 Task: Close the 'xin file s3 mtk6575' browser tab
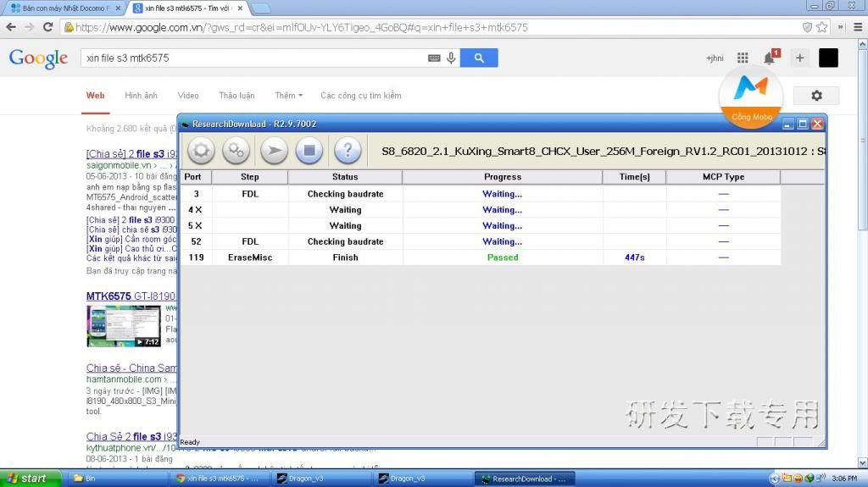[240, 8]
